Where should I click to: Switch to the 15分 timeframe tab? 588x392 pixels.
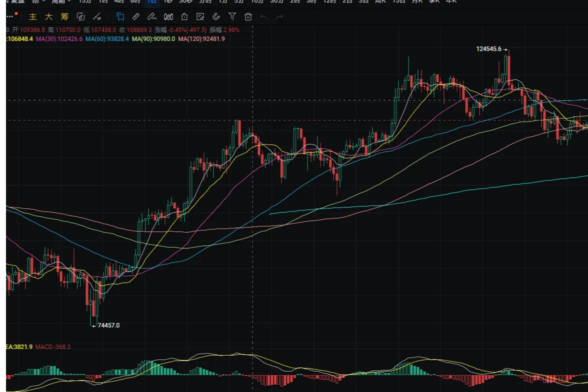[85, 1]
